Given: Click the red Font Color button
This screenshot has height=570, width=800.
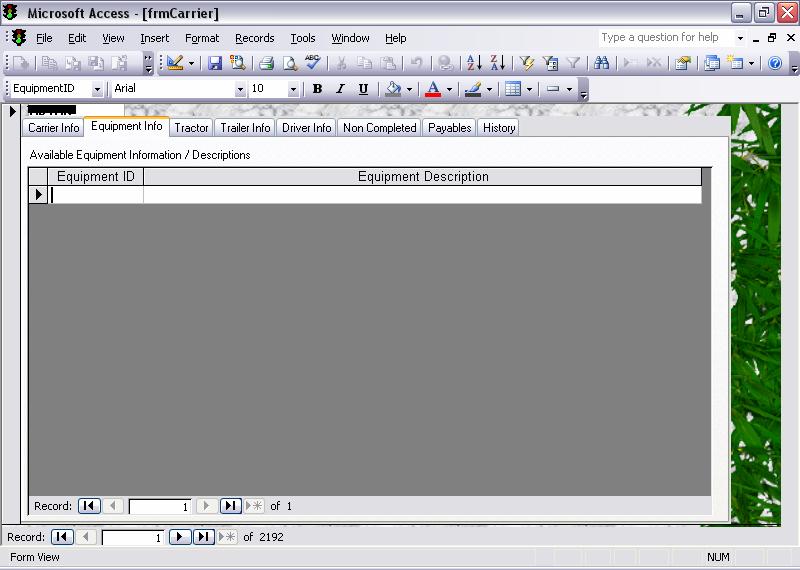Looking at the screenshot, I should point(433,89).
